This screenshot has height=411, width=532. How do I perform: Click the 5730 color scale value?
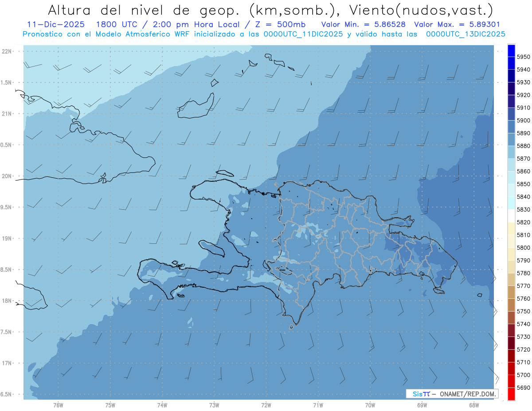coord(524,337)
